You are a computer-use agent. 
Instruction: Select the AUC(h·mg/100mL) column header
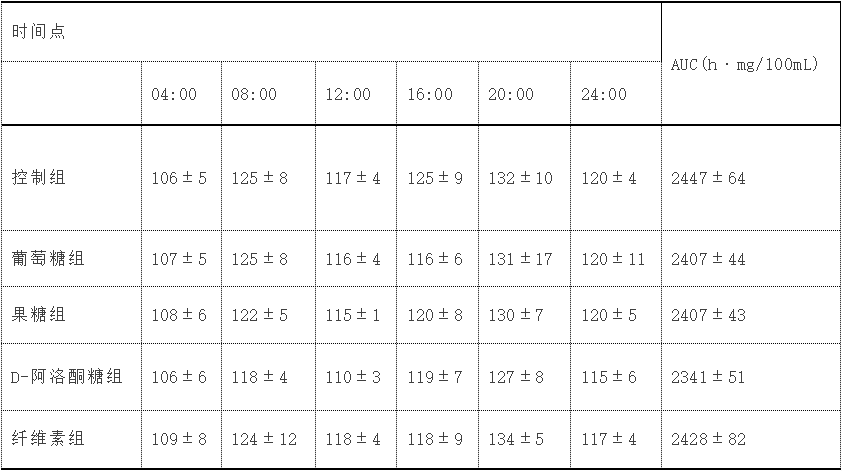[744, 64]
